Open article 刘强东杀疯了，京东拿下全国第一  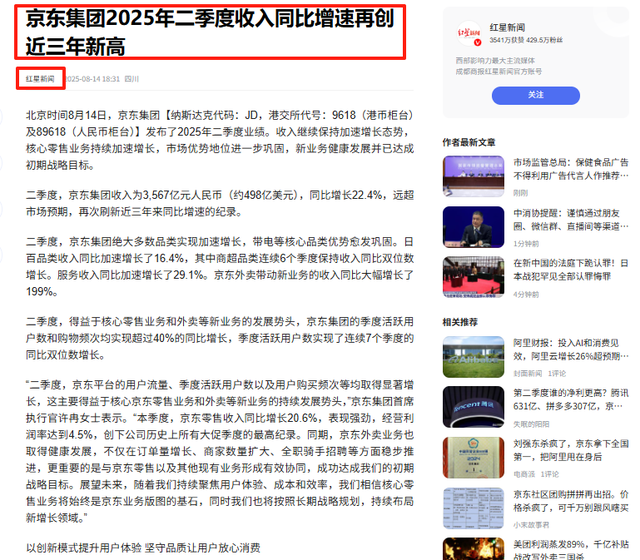pos(571,450)
